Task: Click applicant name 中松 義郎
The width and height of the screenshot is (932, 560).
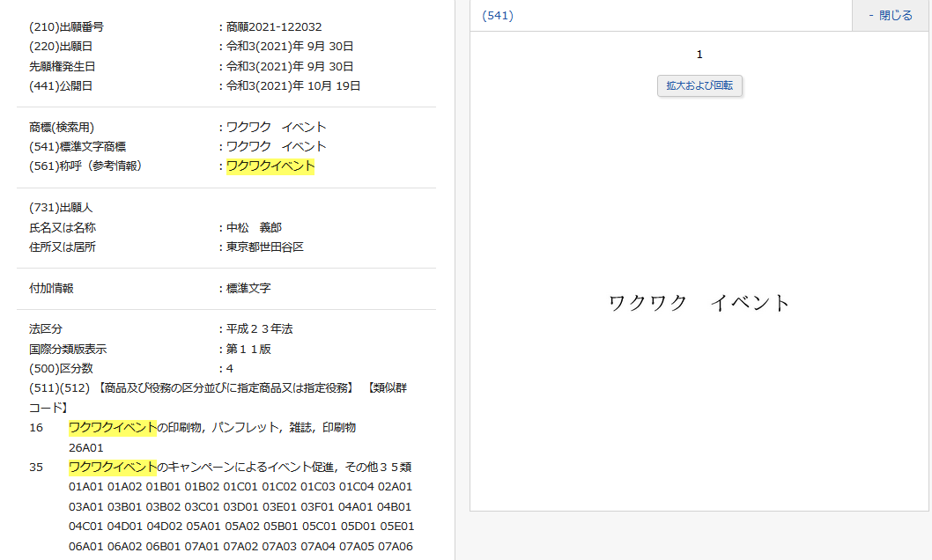Action: 254,227
